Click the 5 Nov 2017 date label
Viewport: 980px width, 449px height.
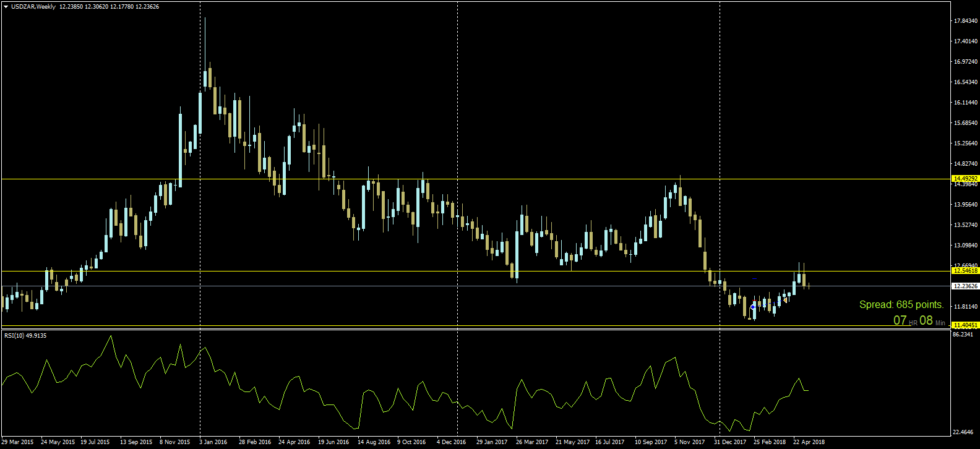[x=689, y=442]
